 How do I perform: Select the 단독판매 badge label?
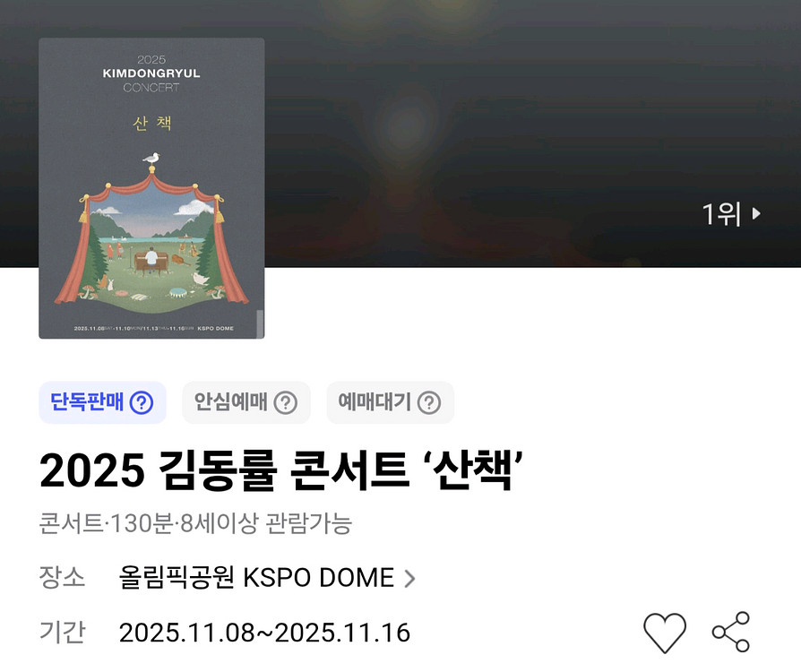point(87,402)
